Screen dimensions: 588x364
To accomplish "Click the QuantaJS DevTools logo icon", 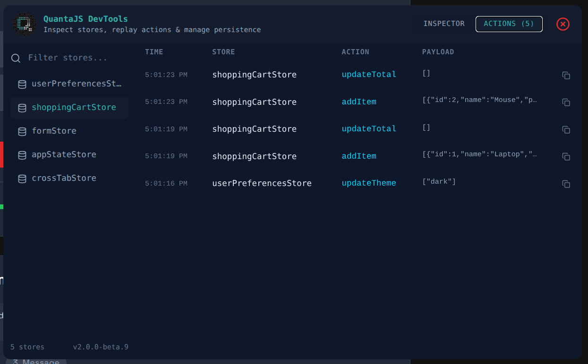I will pos(24,24).
